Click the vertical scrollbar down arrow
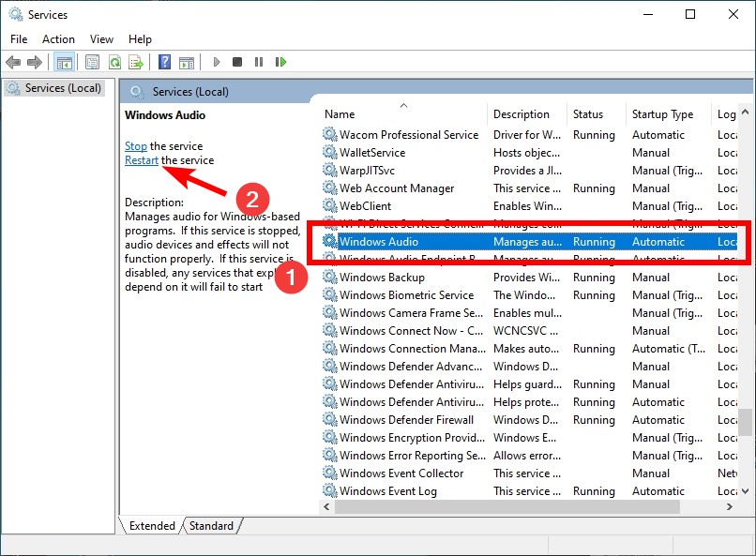756x556 pixels. pyautogui.click(x=746, y=491)
